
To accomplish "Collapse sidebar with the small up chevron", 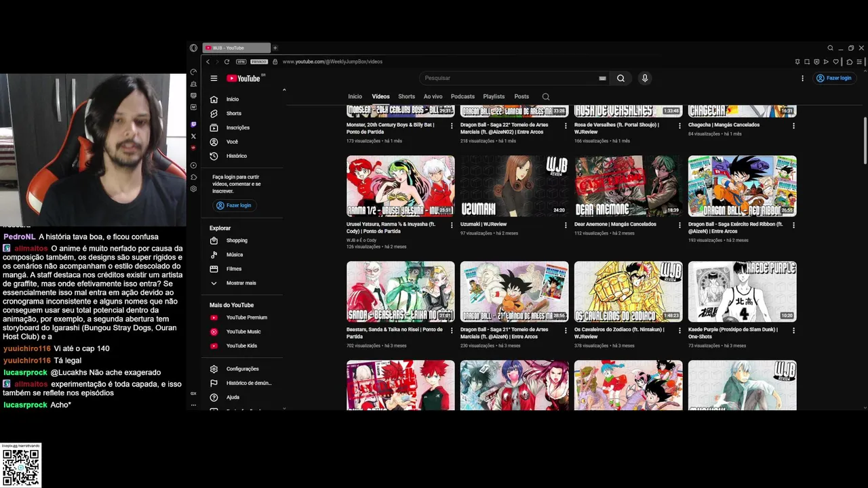I will 284,90.
